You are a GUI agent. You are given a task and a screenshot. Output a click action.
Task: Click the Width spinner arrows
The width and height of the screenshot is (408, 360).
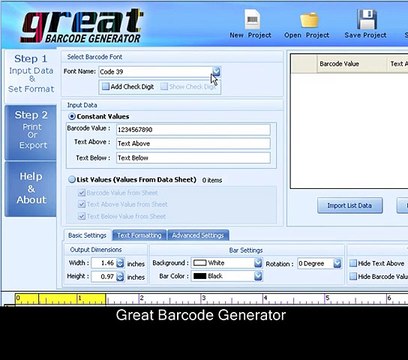pos(120,263)
